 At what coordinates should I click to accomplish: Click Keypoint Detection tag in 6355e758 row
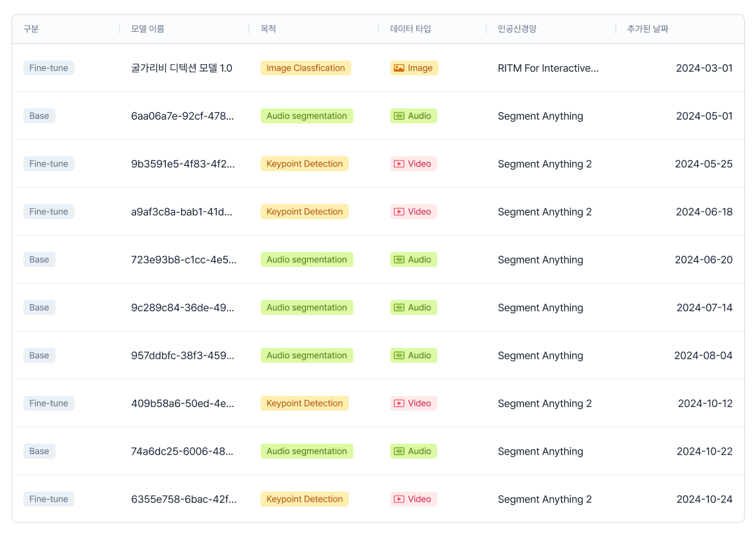pos(305,499)
